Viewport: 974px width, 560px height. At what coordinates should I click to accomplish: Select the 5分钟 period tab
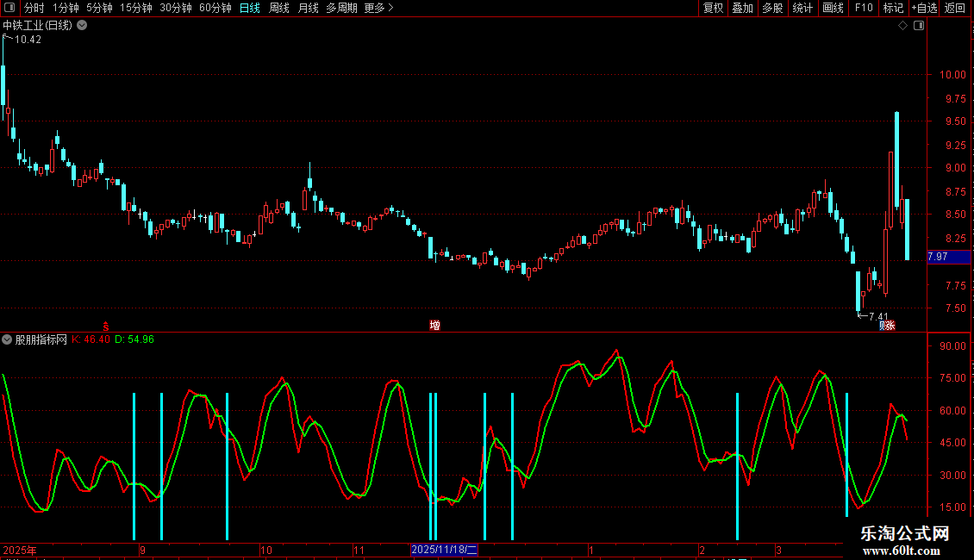99,8
